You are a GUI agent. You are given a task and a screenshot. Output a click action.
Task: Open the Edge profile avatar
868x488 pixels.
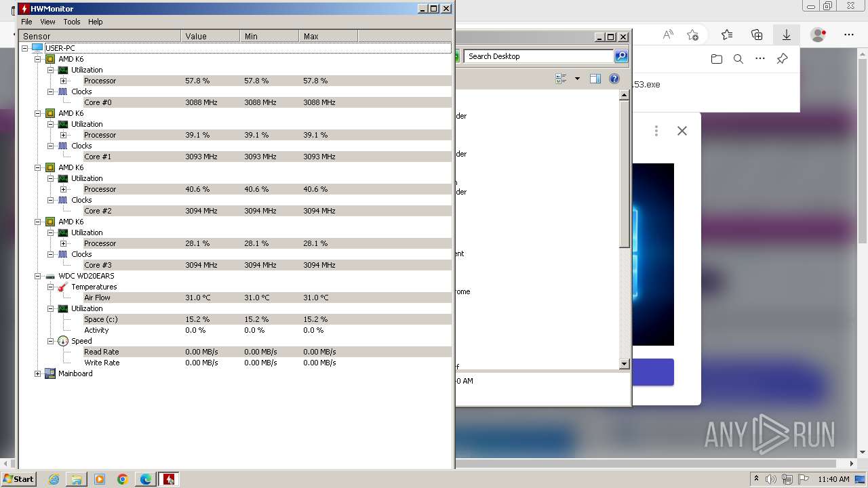click(818, 35)
